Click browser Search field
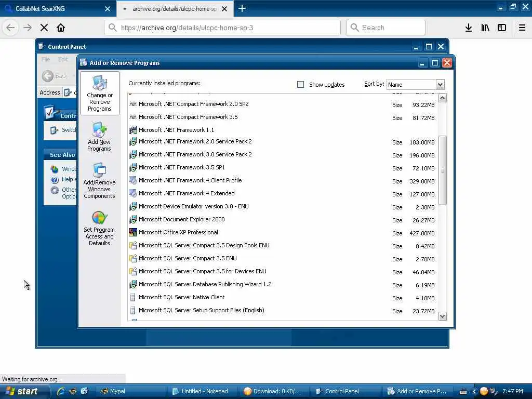The image size is (532, 399). (386, 28)
